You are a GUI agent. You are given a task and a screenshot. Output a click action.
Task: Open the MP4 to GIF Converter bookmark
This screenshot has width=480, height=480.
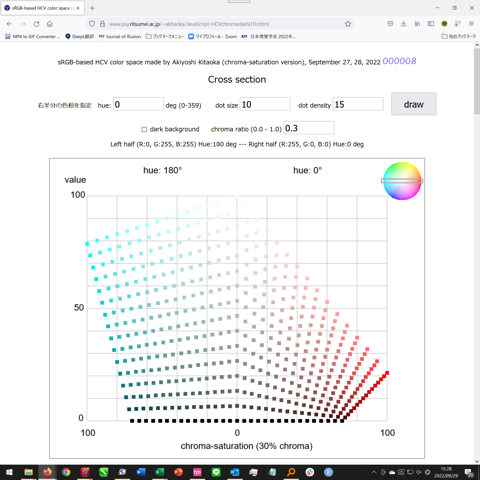(33, 36)
